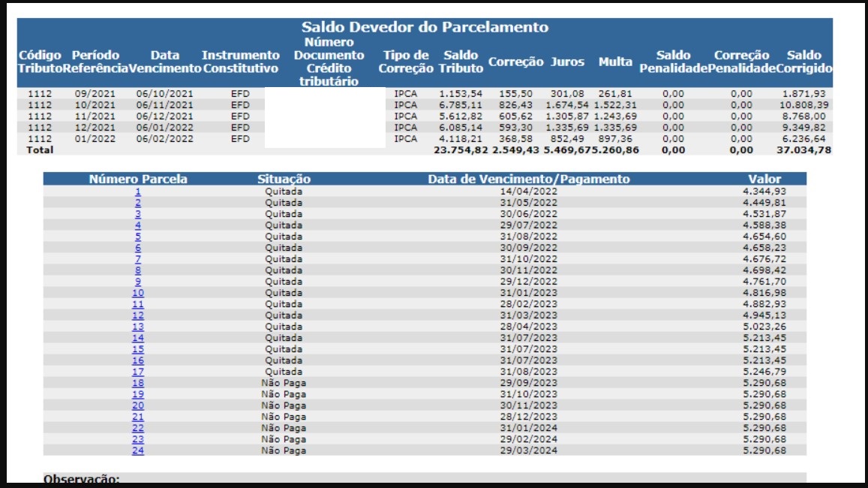Select installment value 4.344,93
The height and width of the screenshot is (488, 868).
[764, 191]
